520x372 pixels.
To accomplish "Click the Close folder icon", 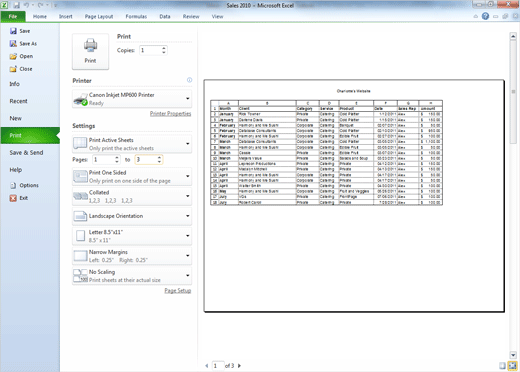I will coord(13,69).
